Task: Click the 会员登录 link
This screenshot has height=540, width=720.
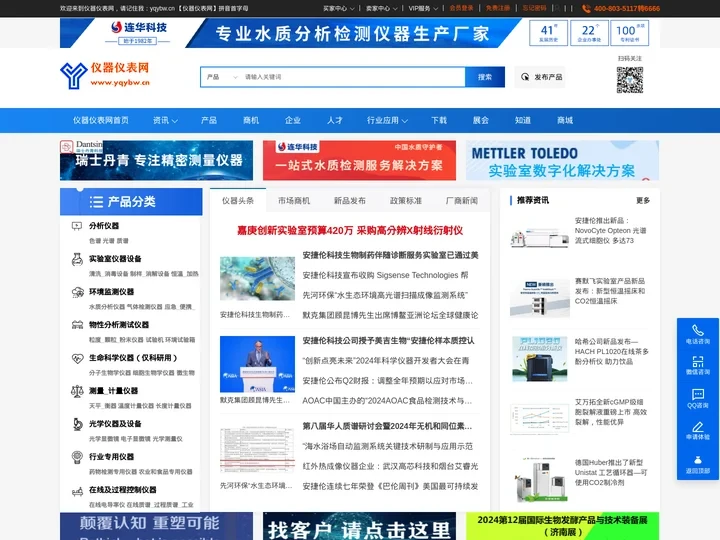Action: coord(461,8)
